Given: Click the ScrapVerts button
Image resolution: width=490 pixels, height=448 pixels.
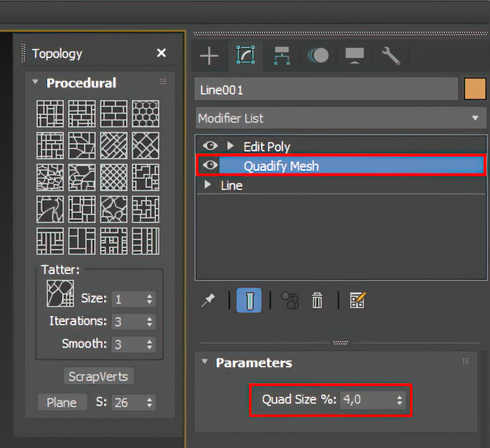Looking at the screenshot, I should (x=99, y=376).
